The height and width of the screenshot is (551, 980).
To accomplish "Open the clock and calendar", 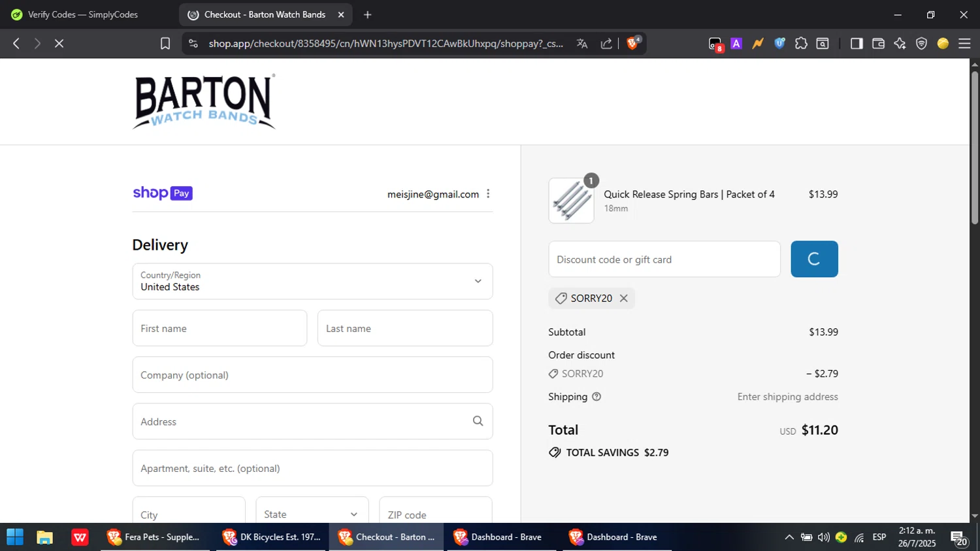I will click(x=917, y=537).
